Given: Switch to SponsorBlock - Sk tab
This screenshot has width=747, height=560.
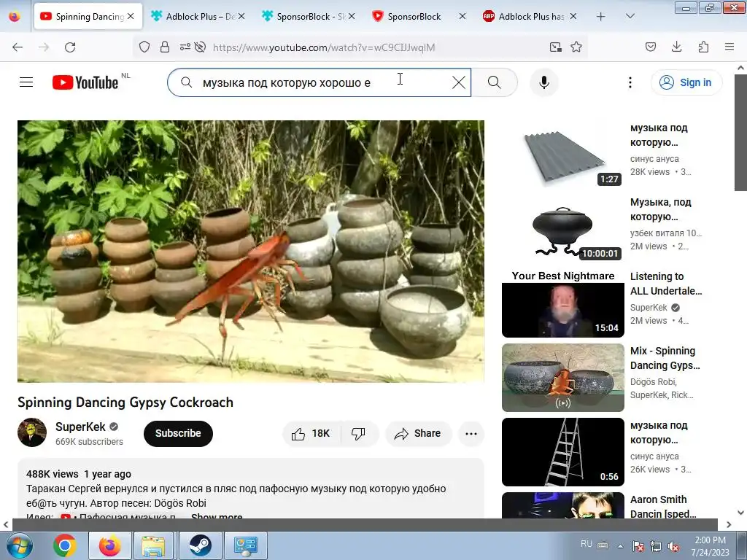Looking at the screenshot, I should [x=309, y=17].
